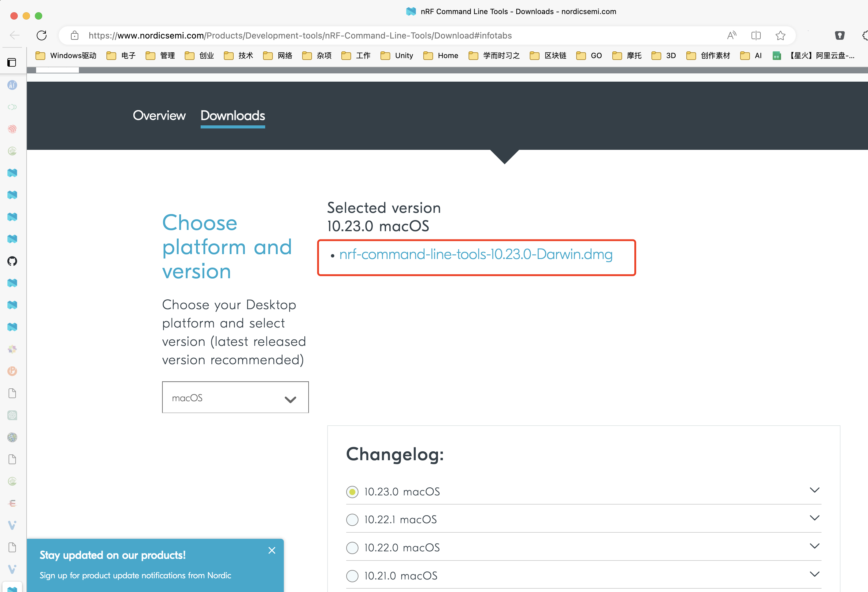Viewport: 868px width, 592px height.
Task: Switch to the Downloads tab
Action: (x=233, y=116)
